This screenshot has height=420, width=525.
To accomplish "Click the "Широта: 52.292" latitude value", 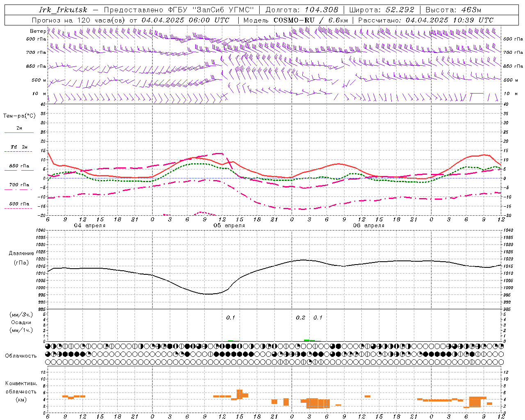I will click(382, 10).
